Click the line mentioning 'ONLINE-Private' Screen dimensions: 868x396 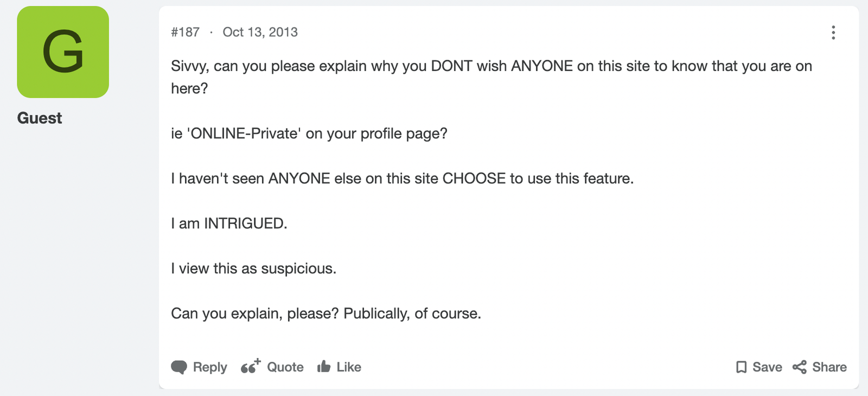[x=309, y=133]
